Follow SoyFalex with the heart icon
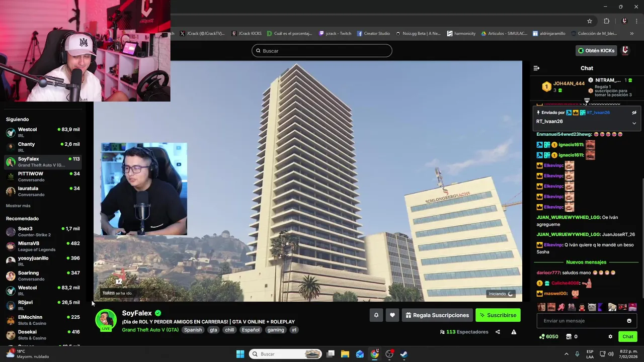Image resolution: width=644 pixels, height=362 pixels. pyautogui.click(x=392, y=315)
